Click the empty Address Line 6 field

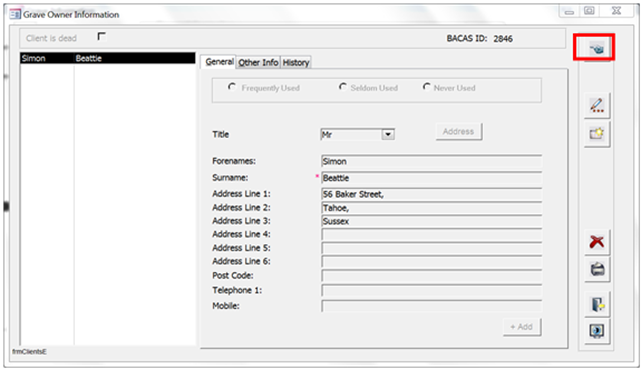[x=431, y=262]
